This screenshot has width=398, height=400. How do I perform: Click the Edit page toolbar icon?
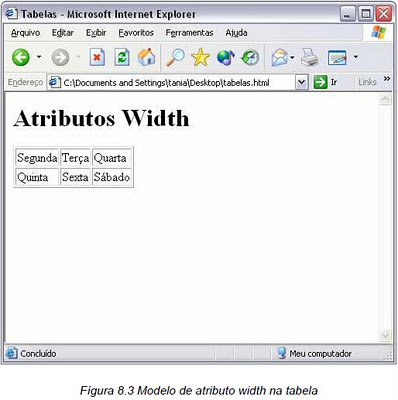[337, 57]
